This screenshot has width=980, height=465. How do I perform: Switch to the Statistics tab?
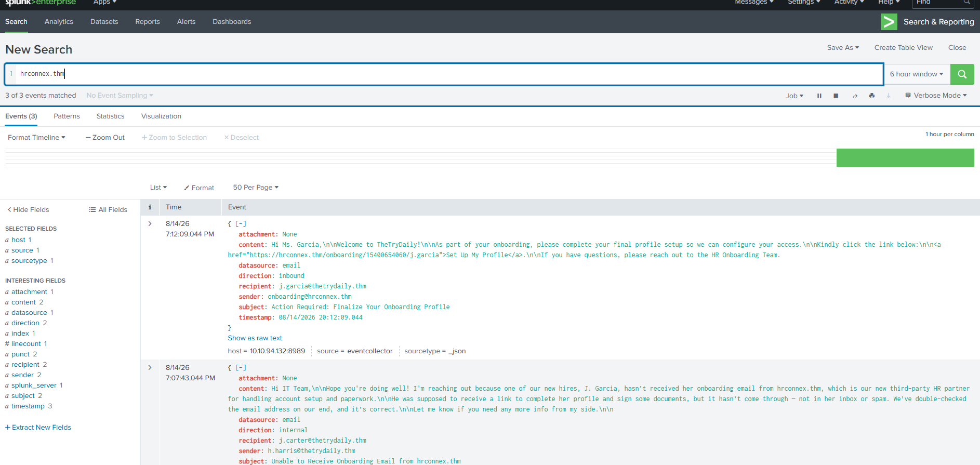click(x=110, y=116)
